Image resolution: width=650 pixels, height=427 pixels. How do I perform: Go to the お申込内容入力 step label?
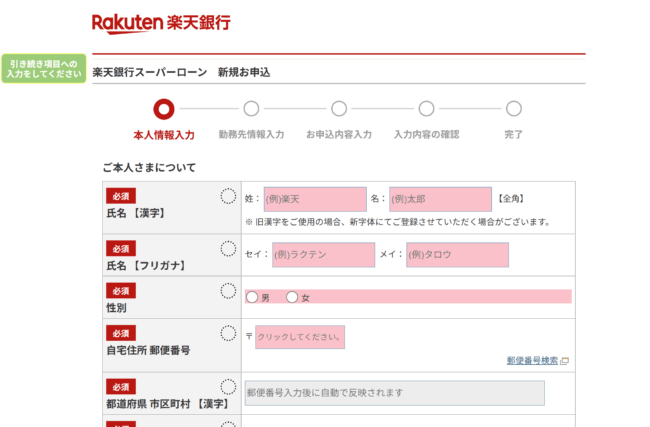coord(338,134)
